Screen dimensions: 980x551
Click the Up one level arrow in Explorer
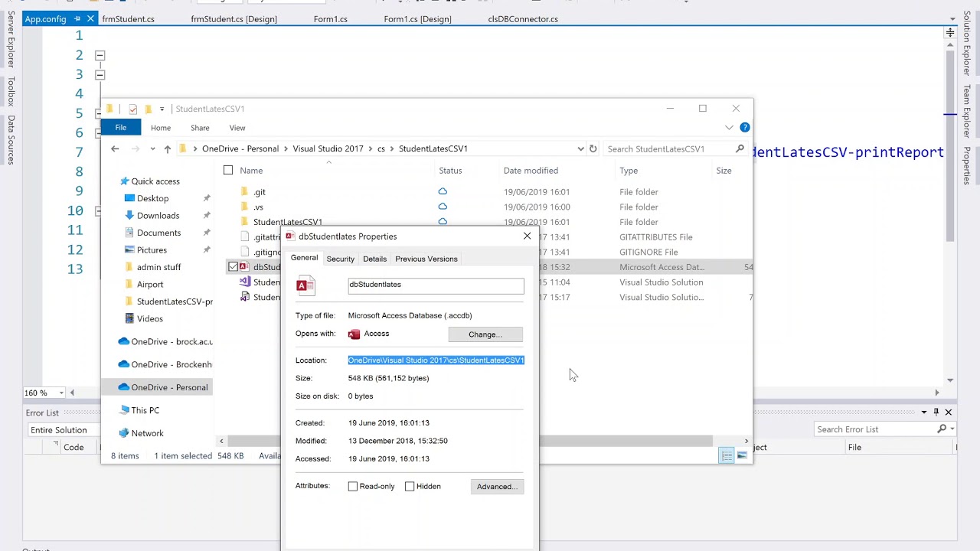pyautogui.click(x=167, y=148)
